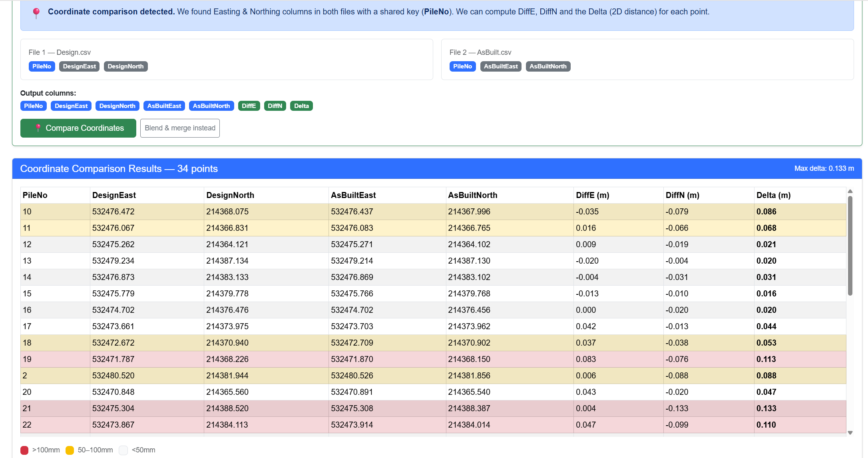This screenshot has height=458, width=868.
Task: Select the row for pile 11
Action: 433,228
